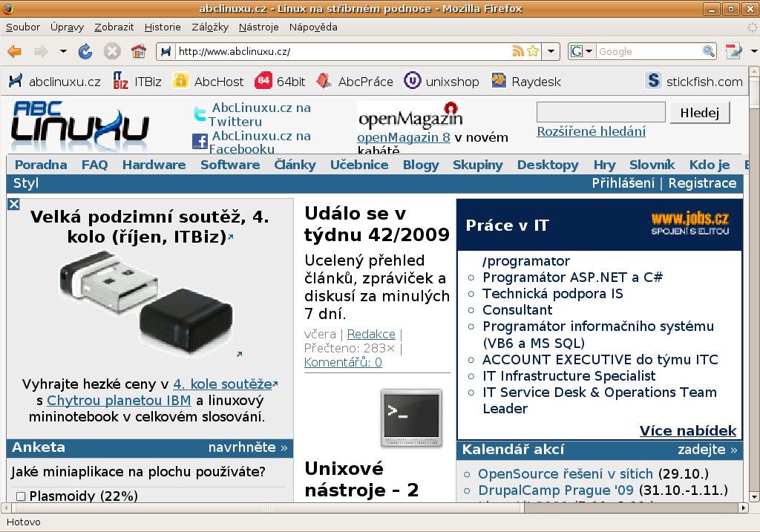Open the Zobrazit menu
This screenshot has width=760, height=532.
pyautogui.click(x=114, y=27)
